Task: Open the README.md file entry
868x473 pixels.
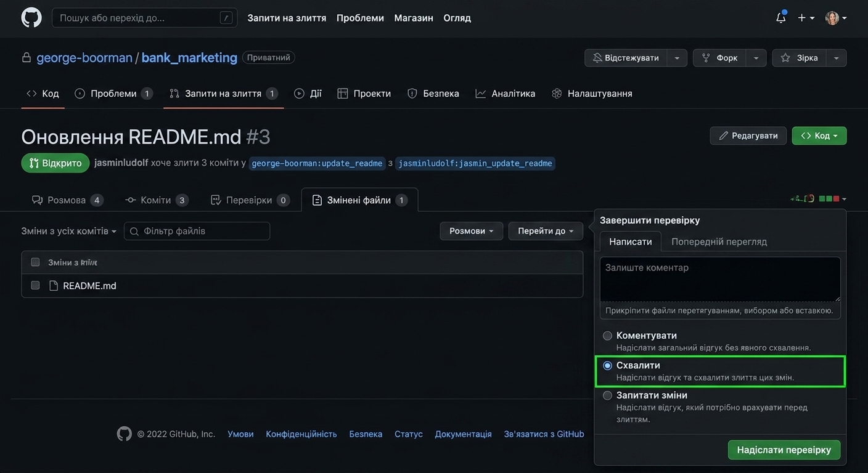Action: click(89, 286)
